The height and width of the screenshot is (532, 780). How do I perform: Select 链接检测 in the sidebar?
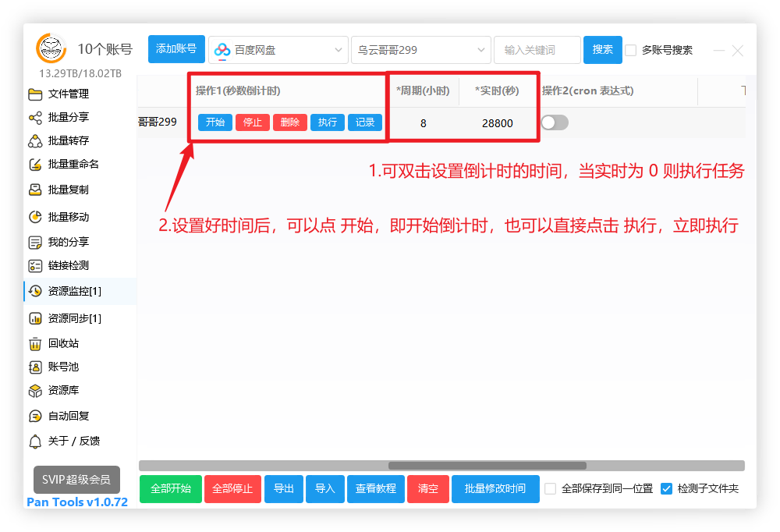pyautogui.click(x=69, y=266)
